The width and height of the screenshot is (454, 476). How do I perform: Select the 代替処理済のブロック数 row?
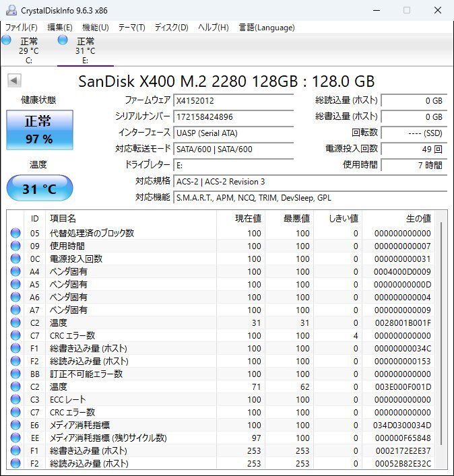click(x=221, y=233)
